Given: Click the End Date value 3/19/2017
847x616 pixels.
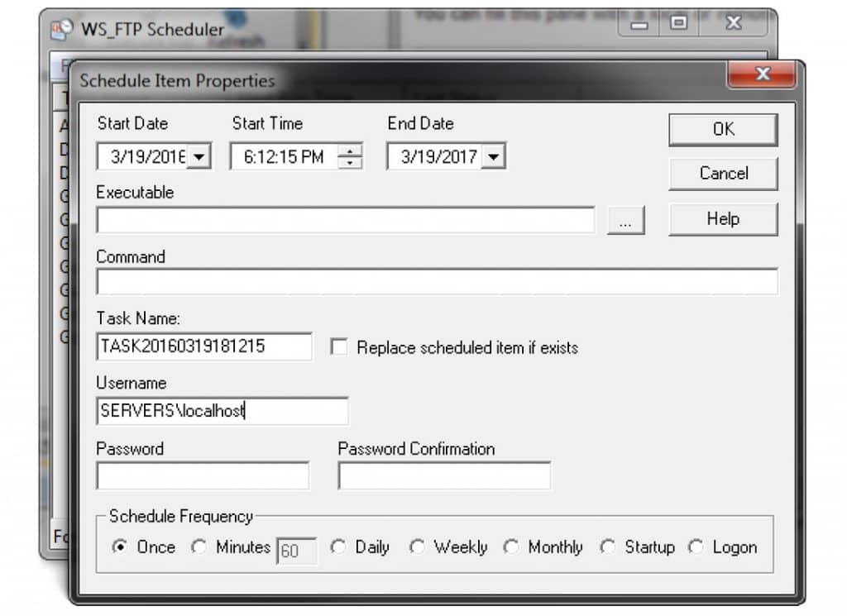Looking at the screenshot, I should pyautogui.click(x=438, y=157).
